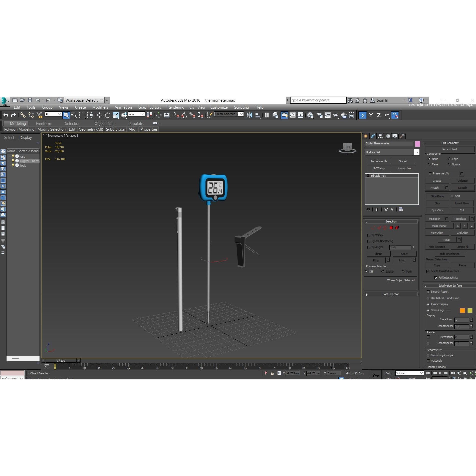This screenshot has height=476, width=476.
Task: Open the Scripting menu
Action: [241, 107]
